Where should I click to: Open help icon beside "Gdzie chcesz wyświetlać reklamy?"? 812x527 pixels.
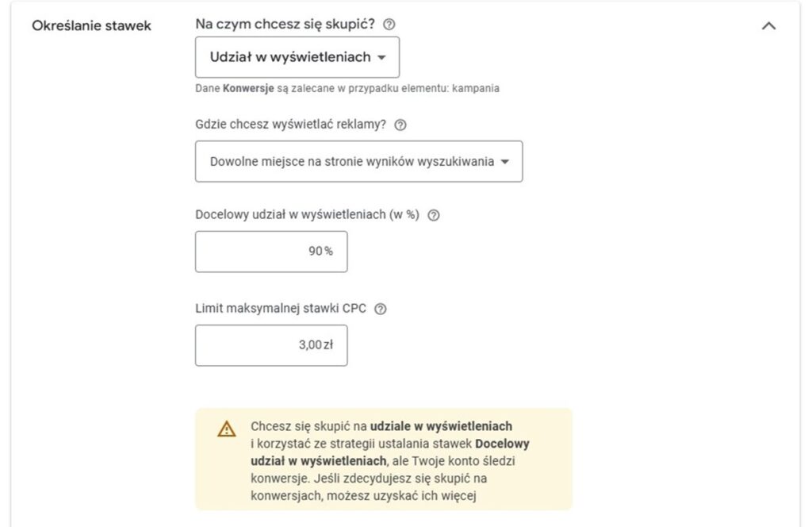click(x=400, y=125)
